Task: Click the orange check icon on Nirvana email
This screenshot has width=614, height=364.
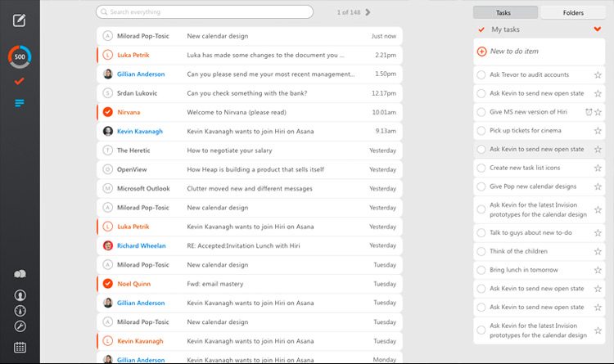Action: tap(108, 112)
